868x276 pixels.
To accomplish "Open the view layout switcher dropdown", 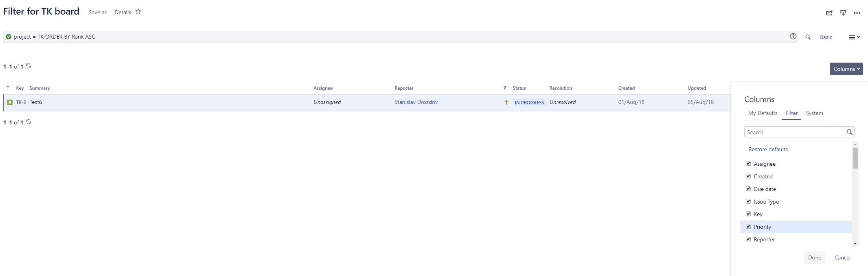I will [854, 37].
